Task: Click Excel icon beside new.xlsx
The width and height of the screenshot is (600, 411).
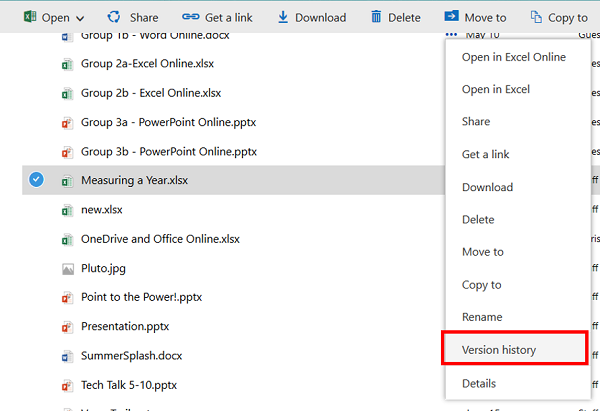Action: [67, 210]
